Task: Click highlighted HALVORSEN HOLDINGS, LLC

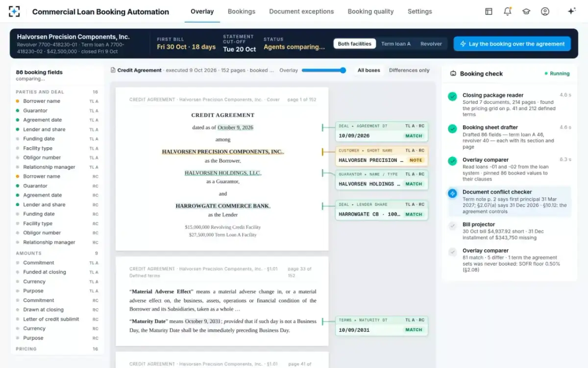Action: (223, 173)
